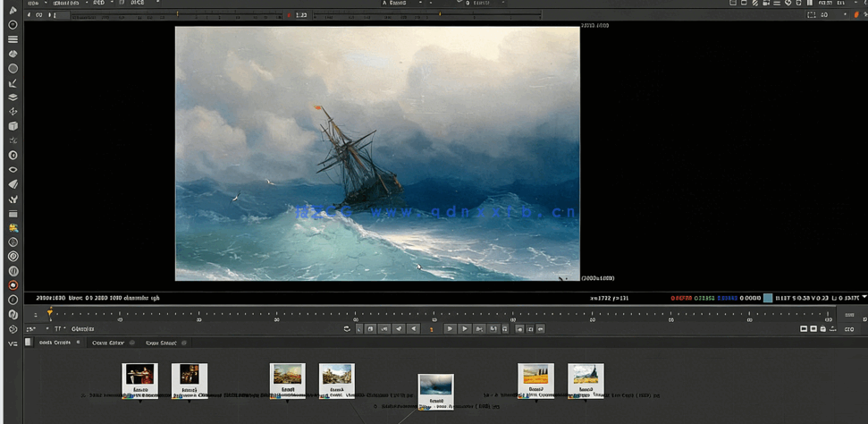Open the TF dropdown beside the frame rate

(x=60, y=329)
